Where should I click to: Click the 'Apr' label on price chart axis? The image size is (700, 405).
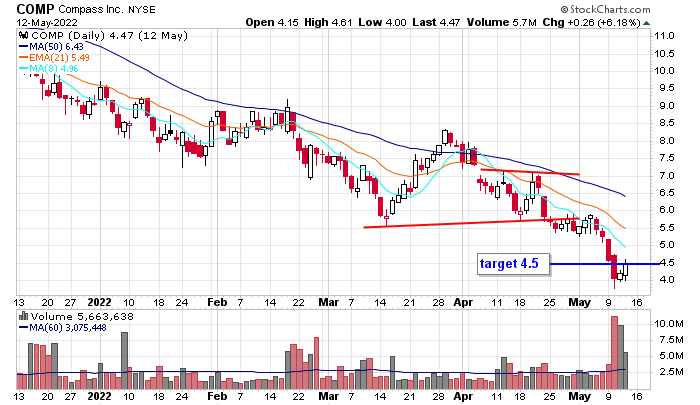point(463,302)
